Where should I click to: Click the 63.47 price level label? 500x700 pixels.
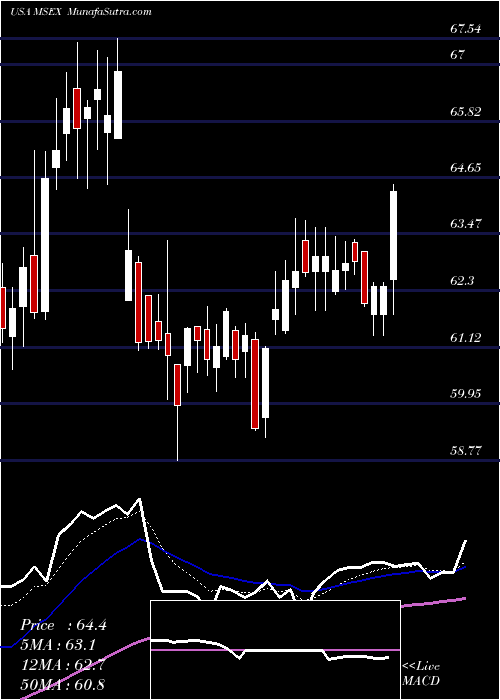pyautogui.click(x=465, y=224)
